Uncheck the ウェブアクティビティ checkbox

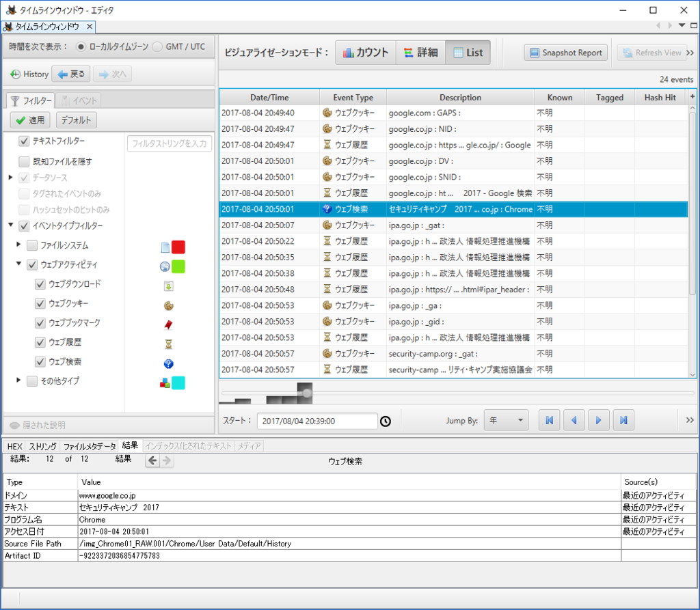(32, 264)
